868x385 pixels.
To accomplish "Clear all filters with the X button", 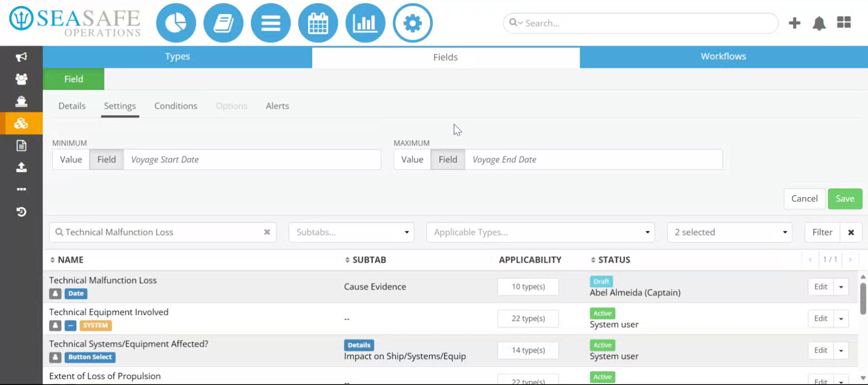I will (x=851, y=232).
